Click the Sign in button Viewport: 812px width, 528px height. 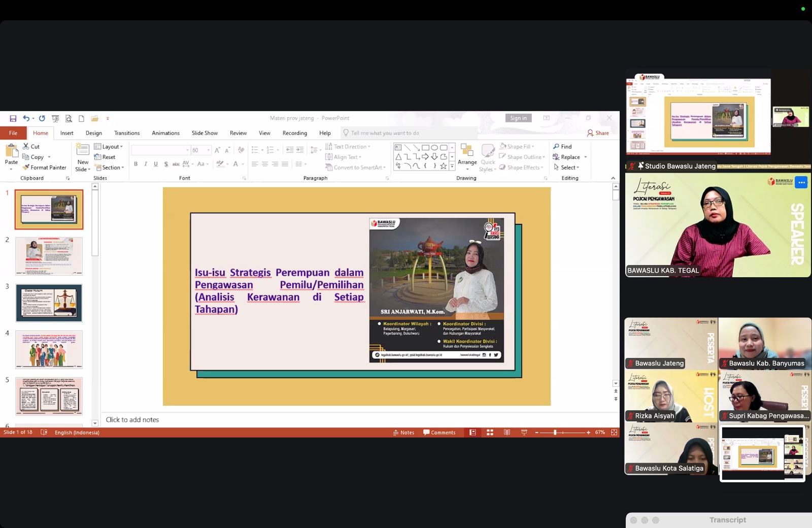coord(518,118)
